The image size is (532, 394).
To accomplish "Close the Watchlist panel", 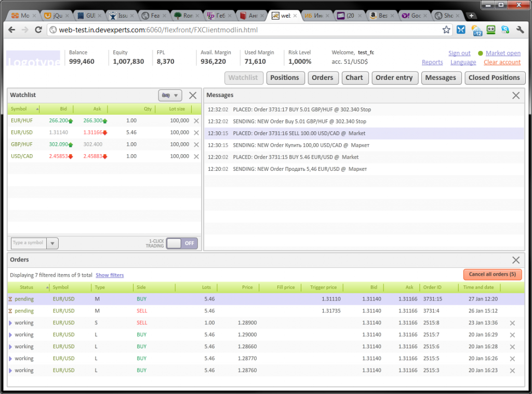I will click(193, 96).
